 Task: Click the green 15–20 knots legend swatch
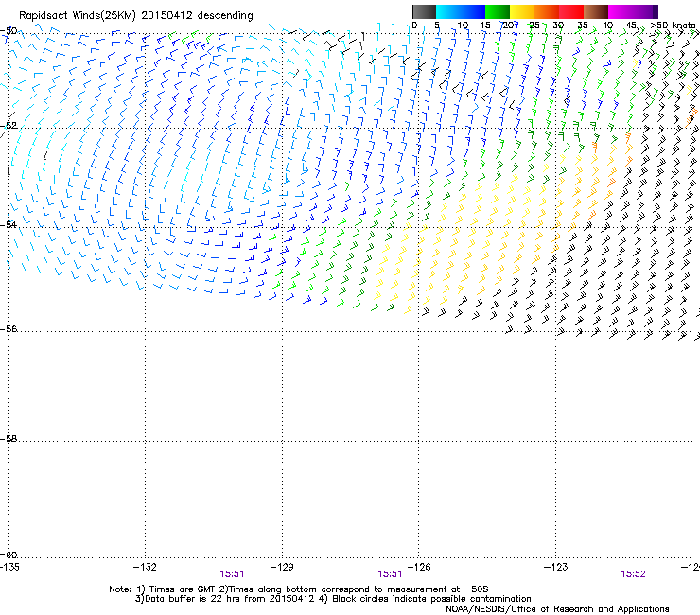pos(498,11)
